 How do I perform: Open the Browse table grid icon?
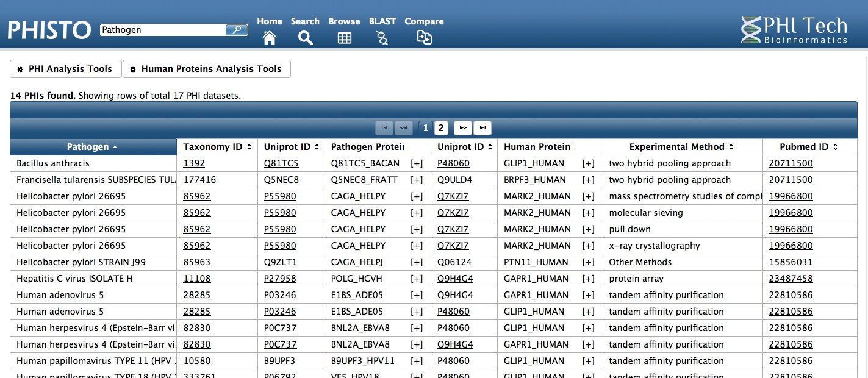click(344, 37)
